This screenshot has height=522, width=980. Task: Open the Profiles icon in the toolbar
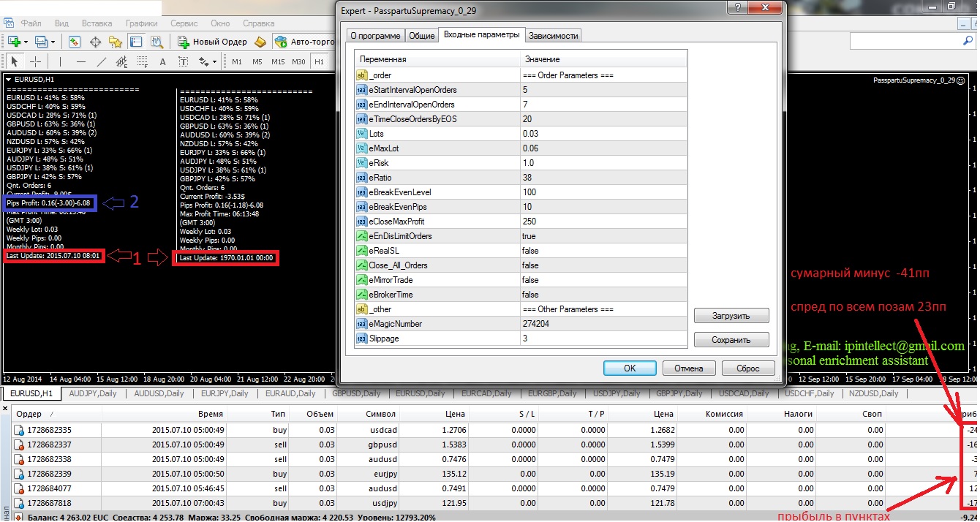[41, 42]
